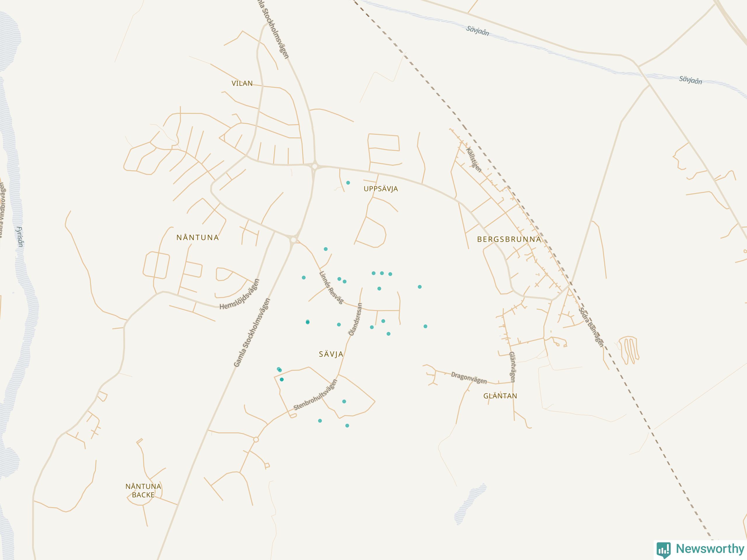Select the NÅNTUNA BACKE label
The image size is (747, 560).
(x=143, y=491)
